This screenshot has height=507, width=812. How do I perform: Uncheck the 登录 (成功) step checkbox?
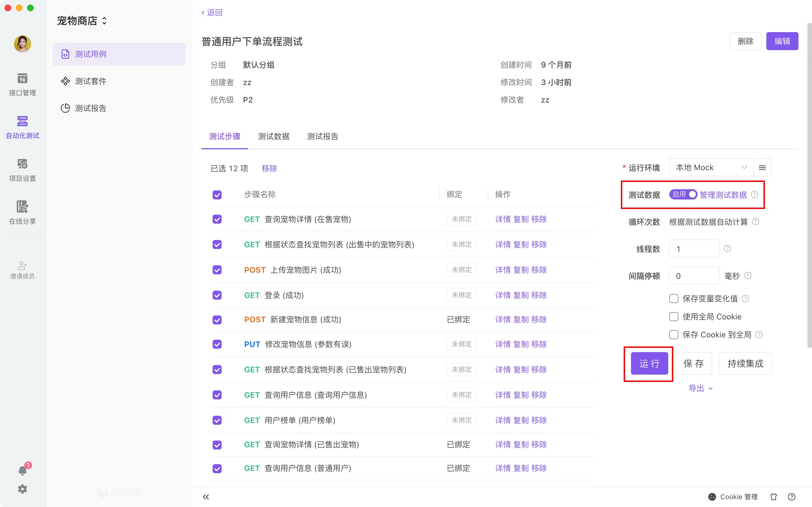pyautogui.click(x=217, y=295)
